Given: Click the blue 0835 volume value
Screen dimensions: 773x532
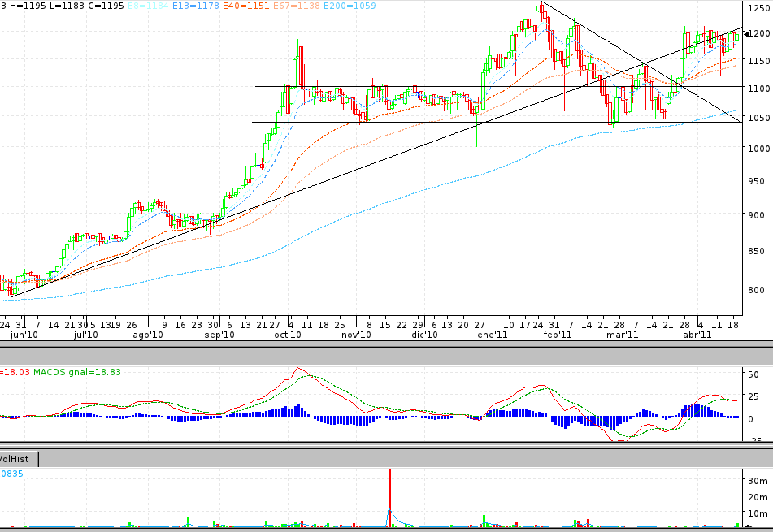Looking at the screenshot, I should [11, 474].
